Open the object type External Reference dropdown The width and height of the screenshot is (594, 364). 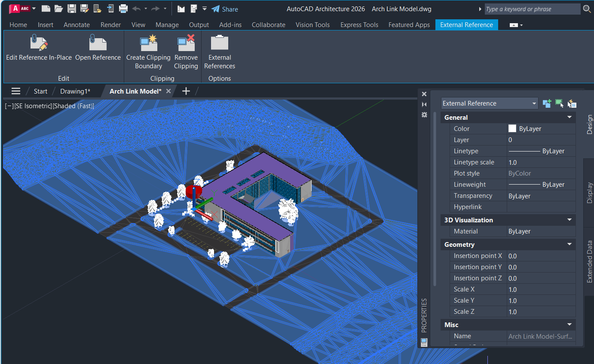coord(490,103)
